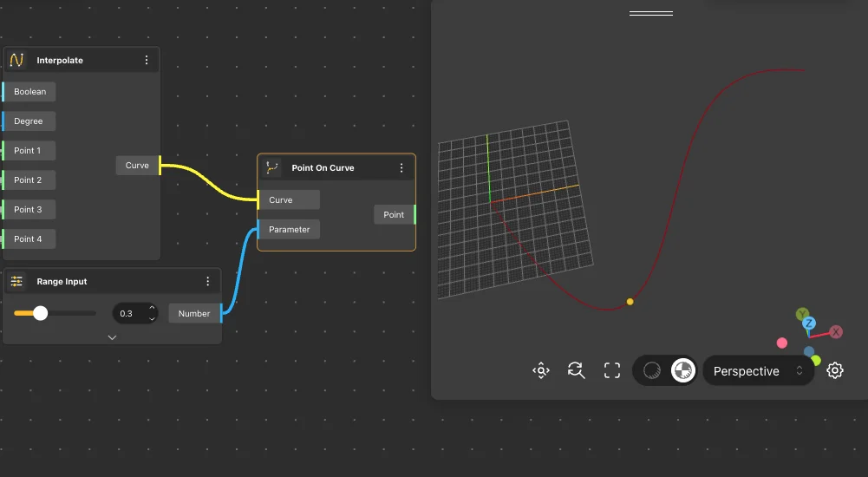This screenshot has height=477, width=868.
Task: Click the 0.3 number input field
Action: 128,313
